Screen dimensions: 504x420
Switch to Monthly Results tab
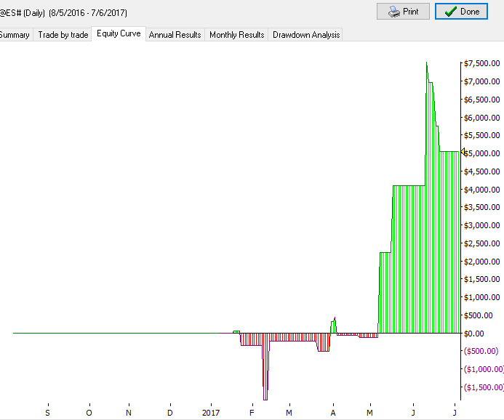pos(236,35)
